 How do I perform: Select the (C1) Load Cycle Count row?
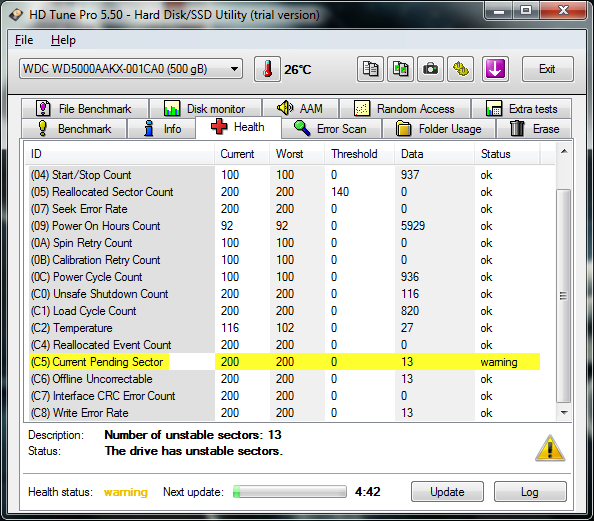[283, 311]
